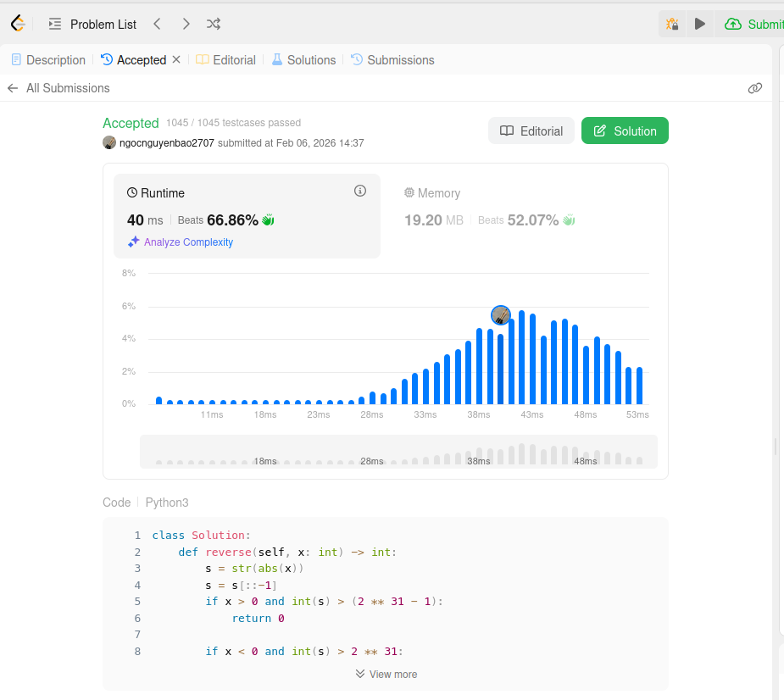The height and width of the screenshot is (700, 784).
Task: Click Analyze Complexity link
Action: tap(181, 242)
